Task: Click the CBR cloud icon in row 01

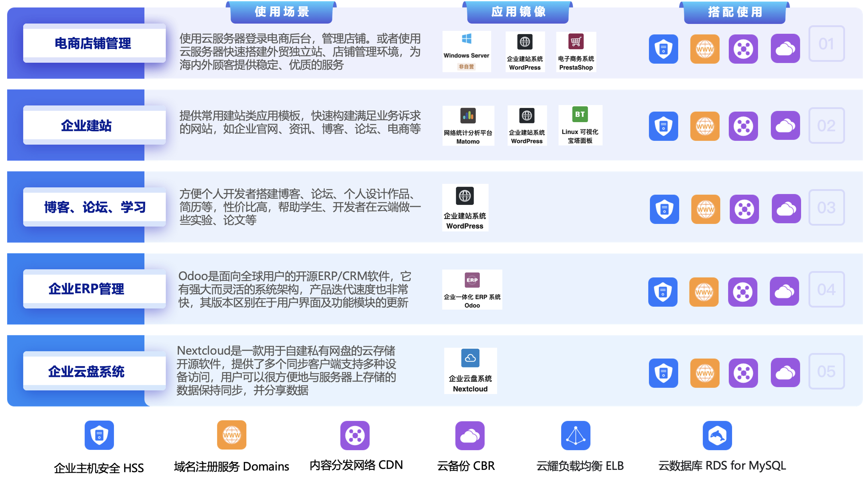Action: (x=785, y=48)
